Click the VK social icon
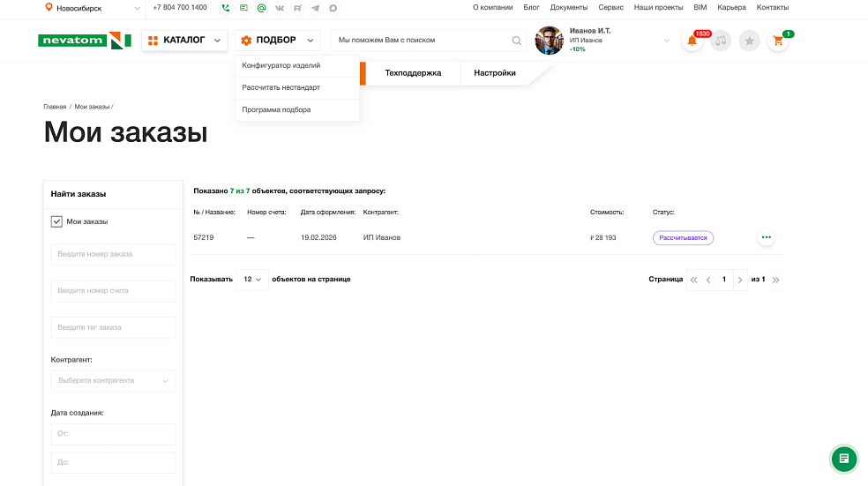This screenshot has width=868, height=486. click(x=280, y=8)
